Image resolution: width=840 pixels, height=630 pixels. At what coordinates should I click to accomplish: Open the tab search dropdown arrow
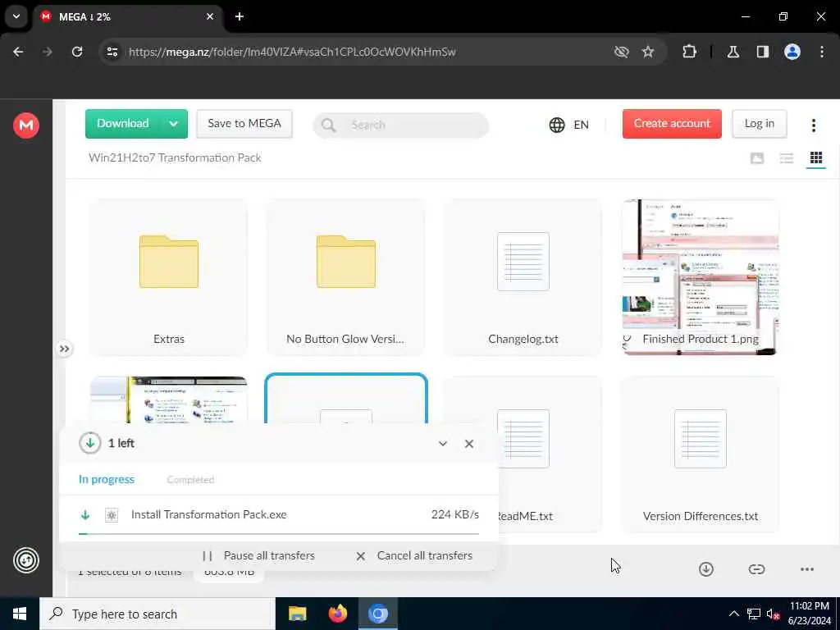point(16,16)
